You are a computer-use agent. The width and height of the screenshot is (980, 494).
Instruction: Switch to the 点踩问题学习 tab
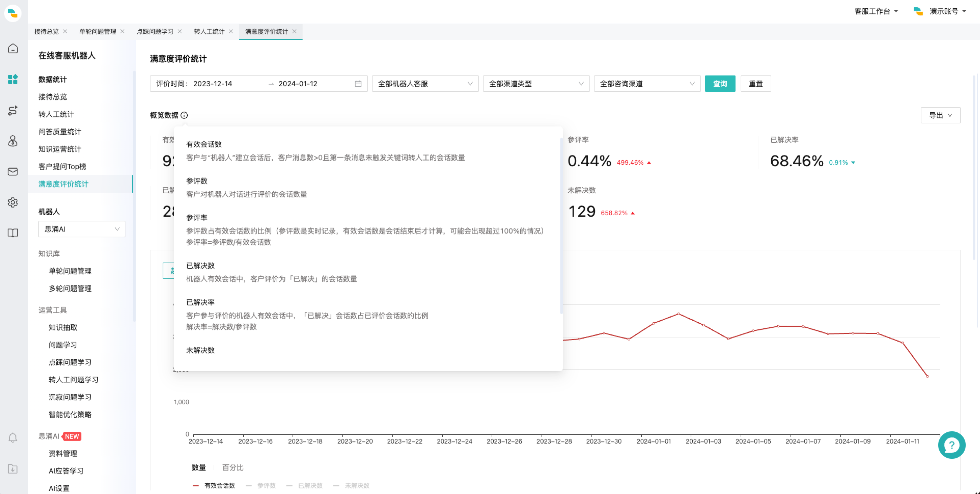point(155,31)
